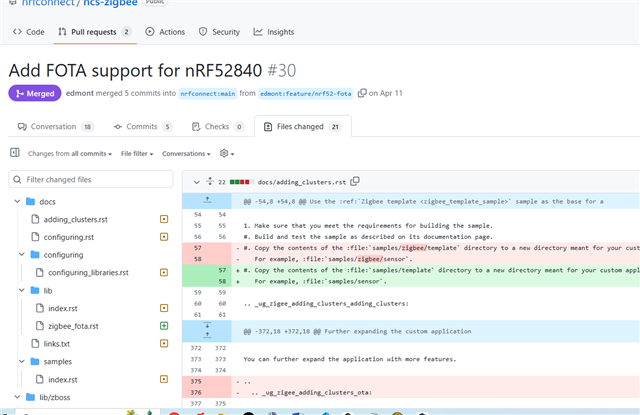Expand all lines of adding_clusters.rst diff
This screenshot has height=415, width=640.
(210, 181)
